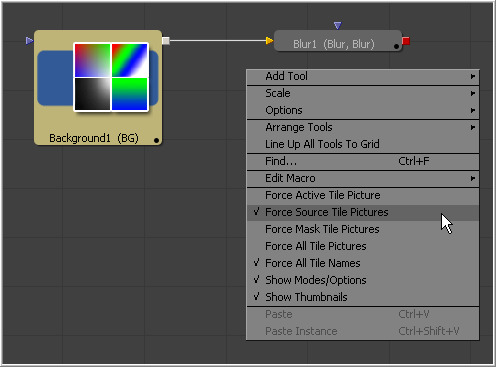Click the blue mask input triangle above Blur1
Viewport: 496px width, 367px height.
(x=337, y=25)
